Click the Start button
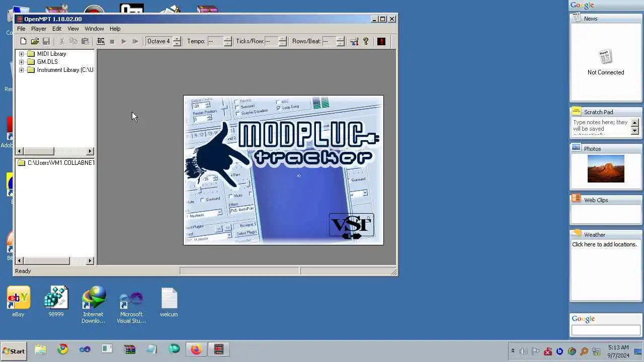644x362 pixels. pyautogui.click(x=14, y=351)
